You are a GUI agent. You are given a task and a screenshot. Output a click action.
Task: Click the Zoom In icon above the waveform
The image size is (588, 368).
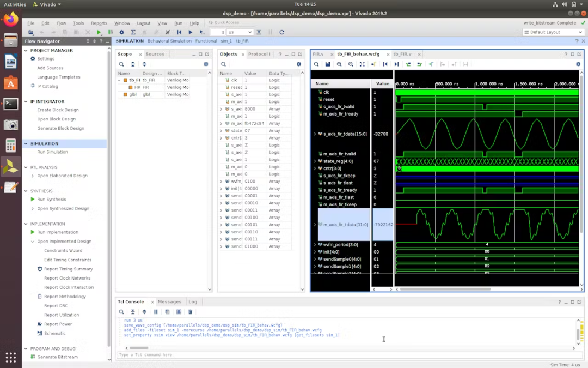[x=339, y=64]
